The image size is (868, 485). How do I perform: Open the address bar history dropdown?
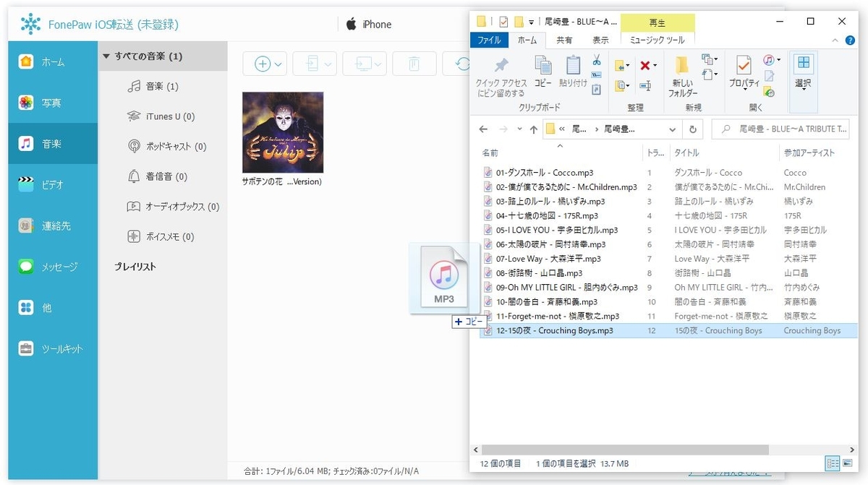click(x=673, y=129)
